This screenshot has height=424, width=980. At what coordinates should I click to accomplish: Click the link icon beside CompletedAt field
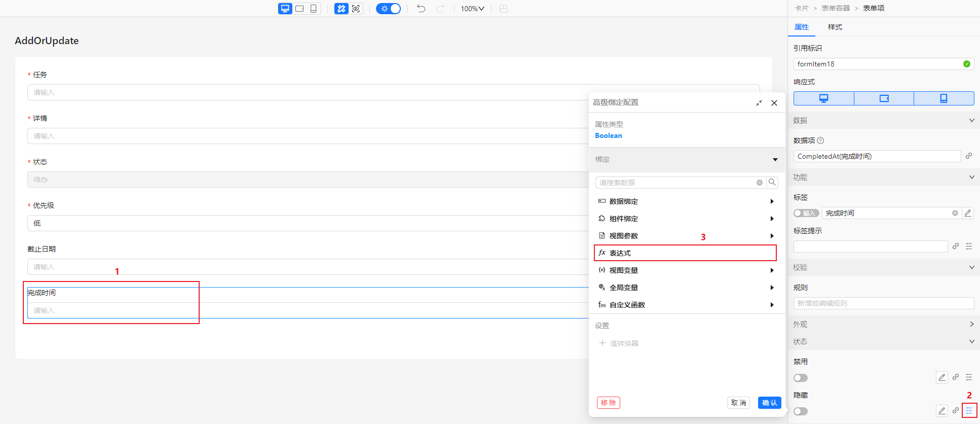pos(969,156)
